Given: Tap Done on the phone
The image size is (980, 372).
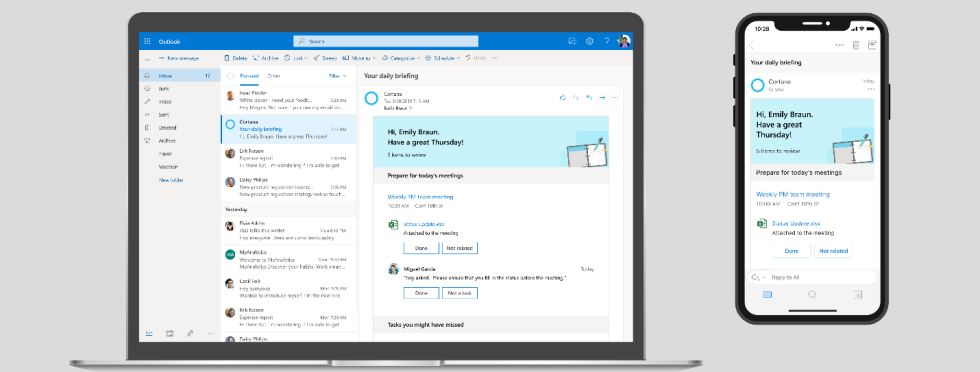Looking at the screenshot, I should (x=791, y=251).
